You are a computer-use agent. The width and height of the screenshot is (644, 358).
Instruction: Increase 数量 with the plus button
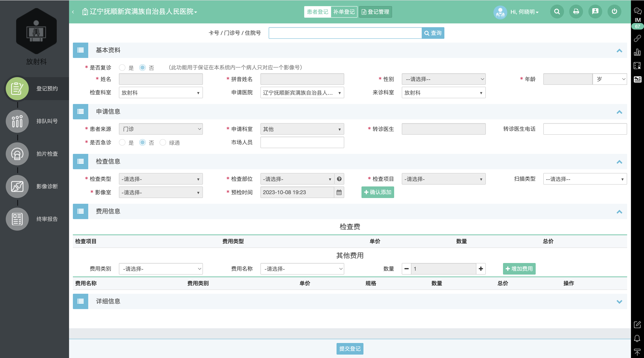(481, 269)
